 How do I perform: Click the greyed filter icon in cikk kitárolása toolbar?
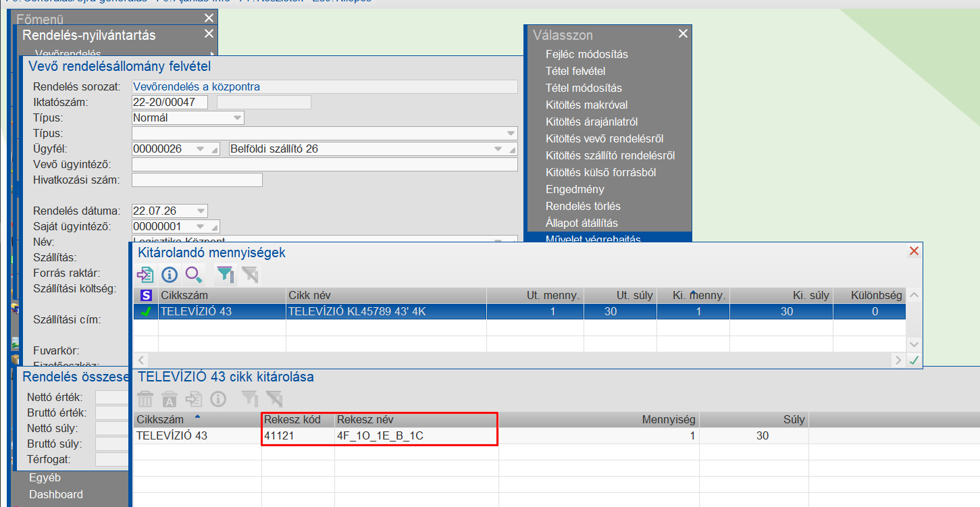point(249,398)
